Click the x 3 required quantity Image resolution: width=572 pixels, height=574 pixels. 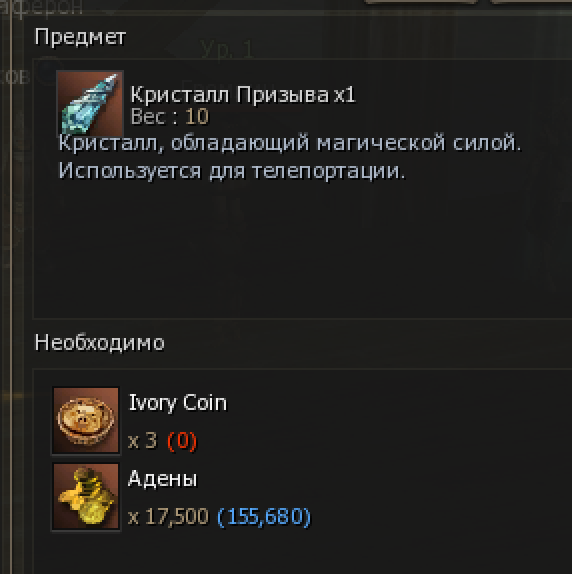(x=142, y=440)
